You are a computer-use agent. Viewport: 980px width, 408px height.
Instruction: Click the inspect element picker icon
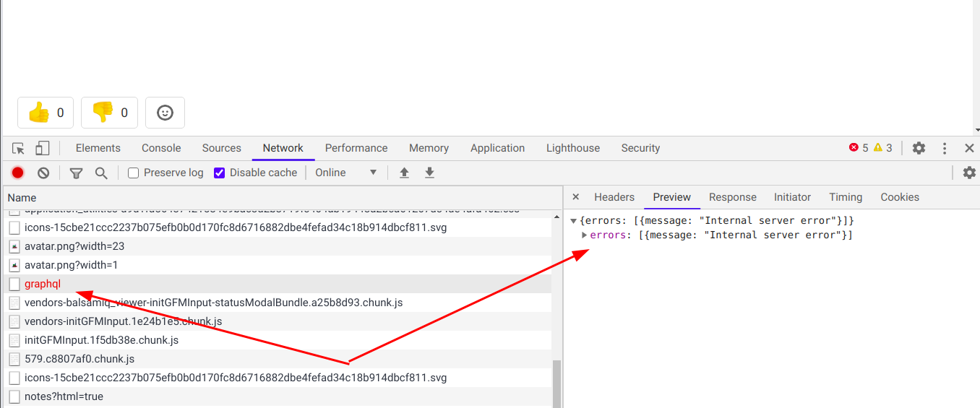(x=19, y=148)
